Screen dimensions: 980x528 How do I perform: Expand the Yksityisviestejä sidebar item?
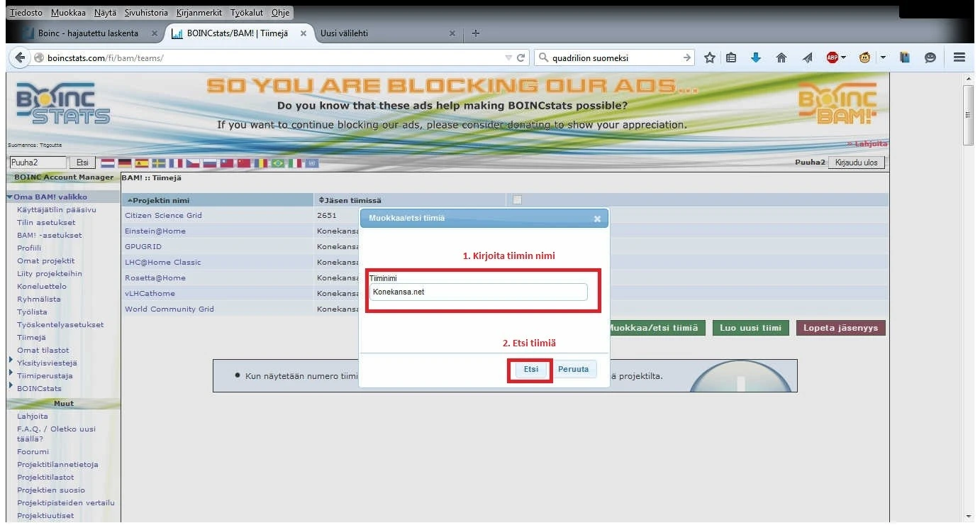[x=11, y=361]
